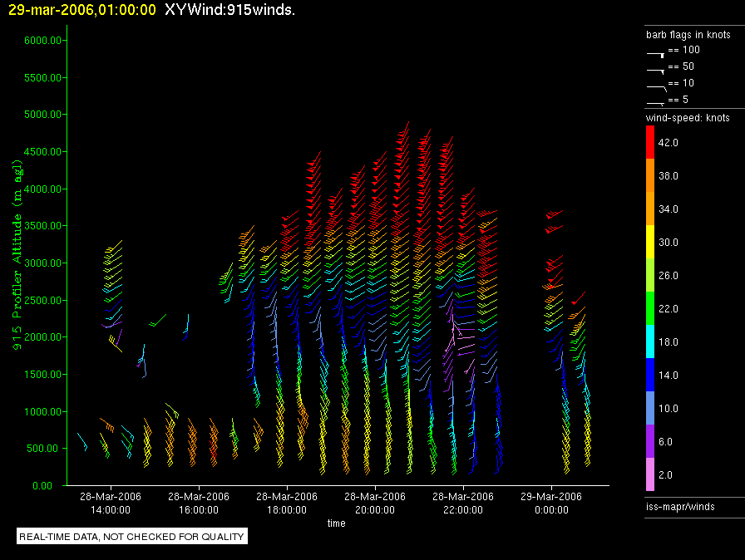Choose the cyan 18.0 knots color band
This screenshot has height=560, width=745.
651,341
